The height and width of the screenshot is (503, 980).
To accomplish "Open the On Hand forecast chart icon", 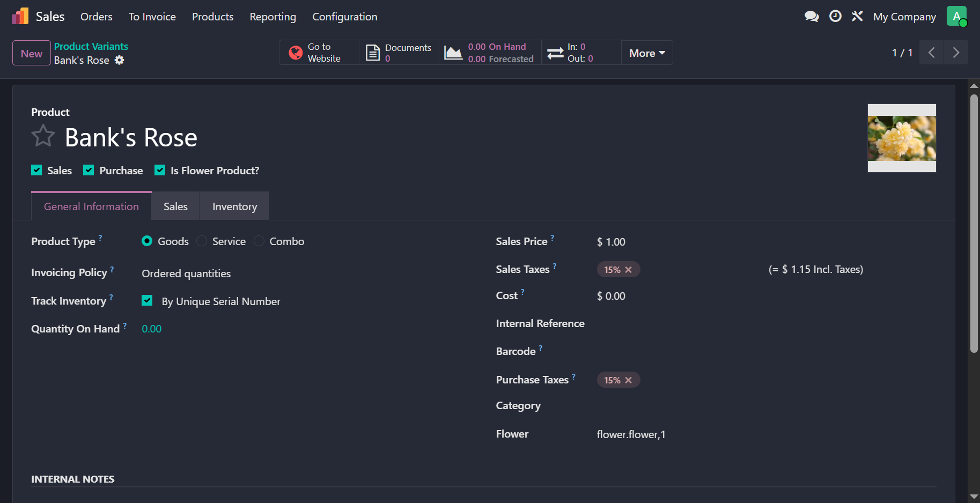I will tap(453, 52).
